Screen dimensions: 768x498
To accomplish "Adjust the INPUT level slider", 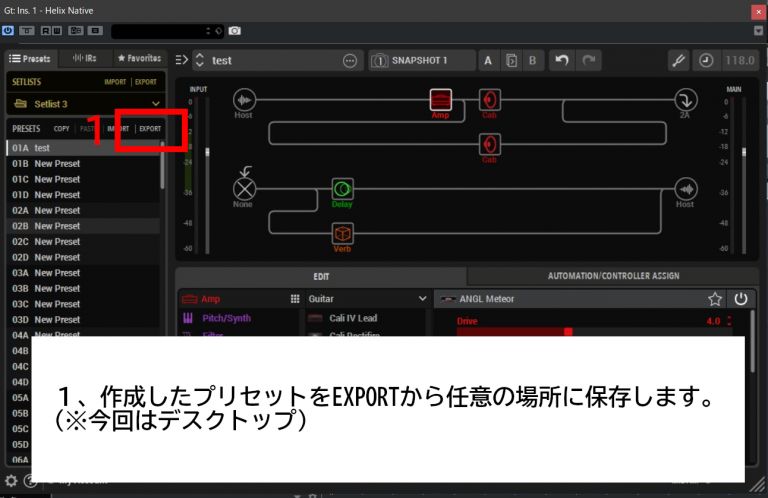I will pyautogui.click(x=207, y=152).
